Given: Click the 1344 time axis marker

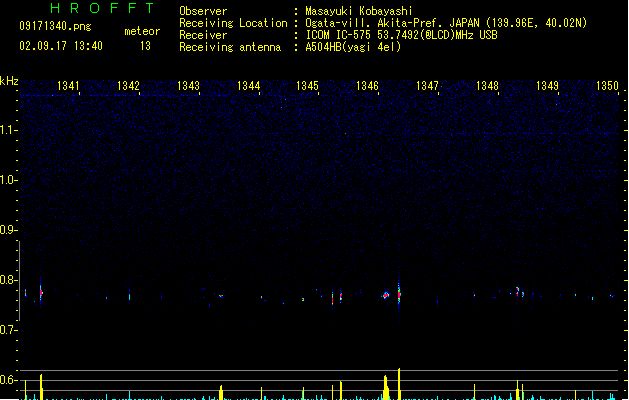Looking at the screenshot, I should tap(248, 86).
